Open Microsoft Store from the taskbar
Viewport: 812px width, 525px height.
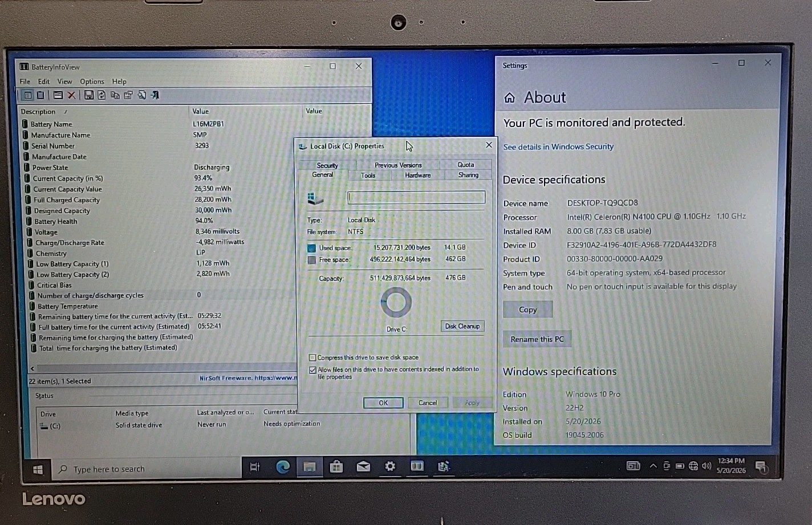[336, 467]
